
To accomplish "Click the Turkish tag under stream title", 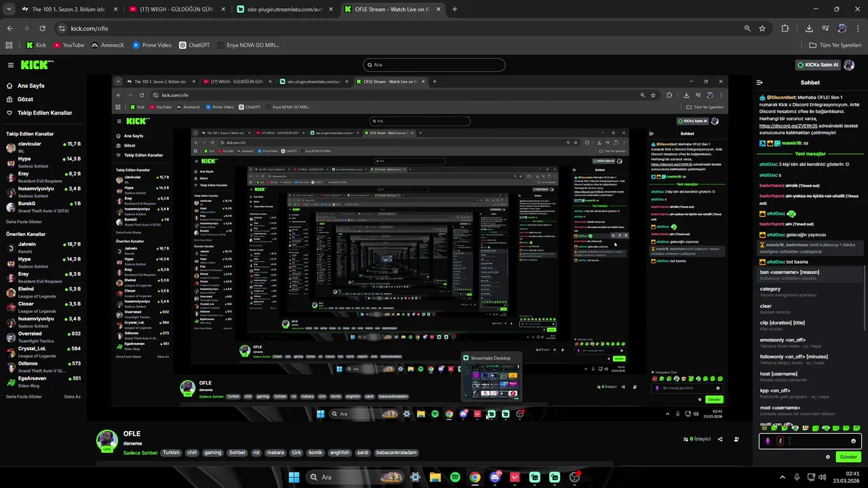I will point(171,453).
